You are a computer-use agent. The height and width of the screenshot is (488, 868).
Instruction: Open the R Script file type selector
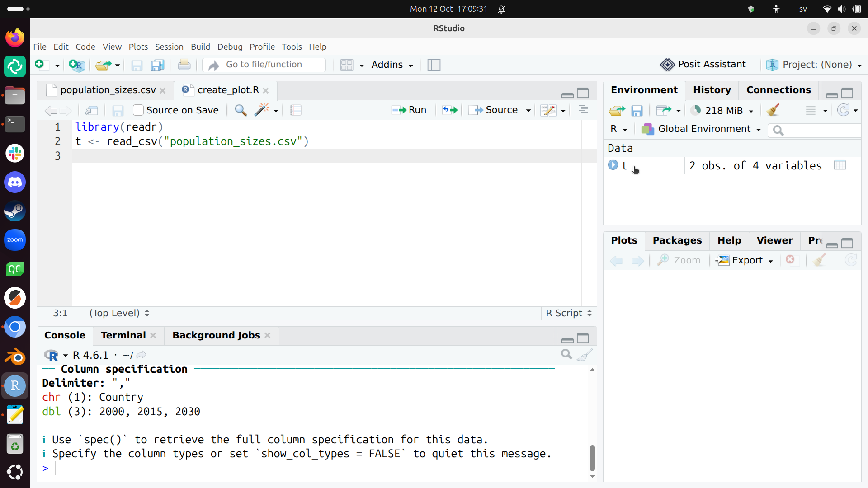(569, 313)
